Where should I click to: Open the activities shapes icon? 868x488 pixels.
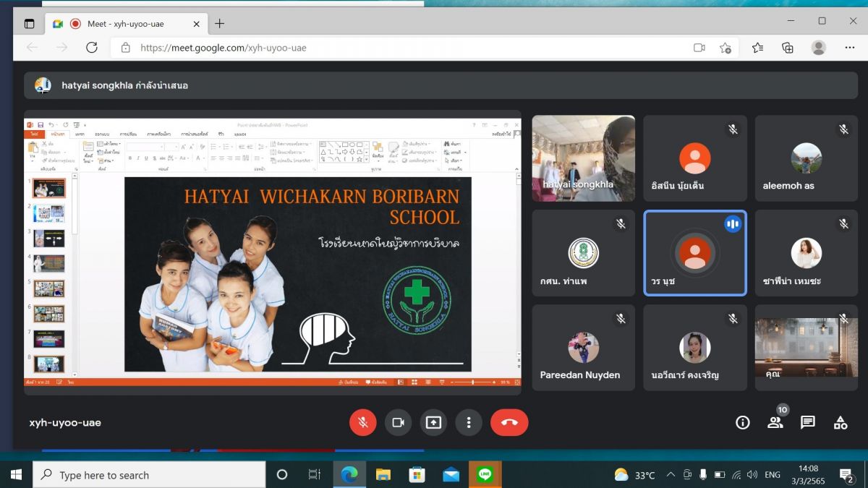click(x=840, y=423)
